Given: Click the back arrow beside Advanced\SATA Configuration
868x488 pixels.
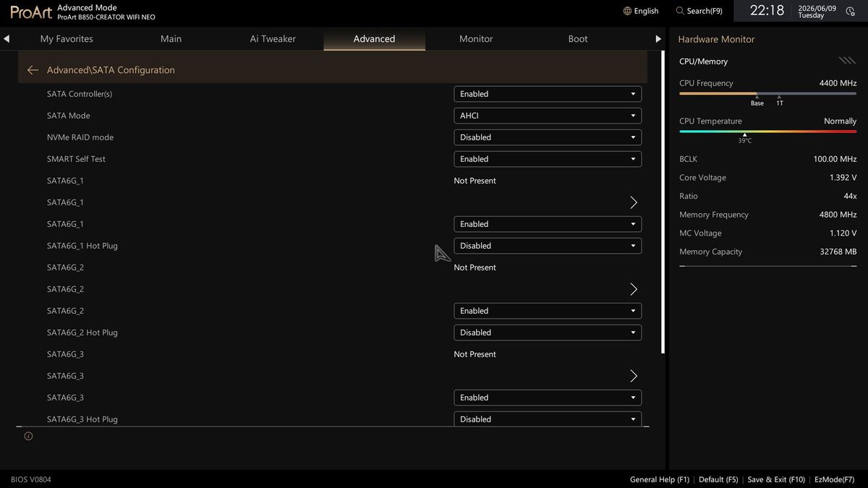Looking at the screenshot, I should pos(33,70).
